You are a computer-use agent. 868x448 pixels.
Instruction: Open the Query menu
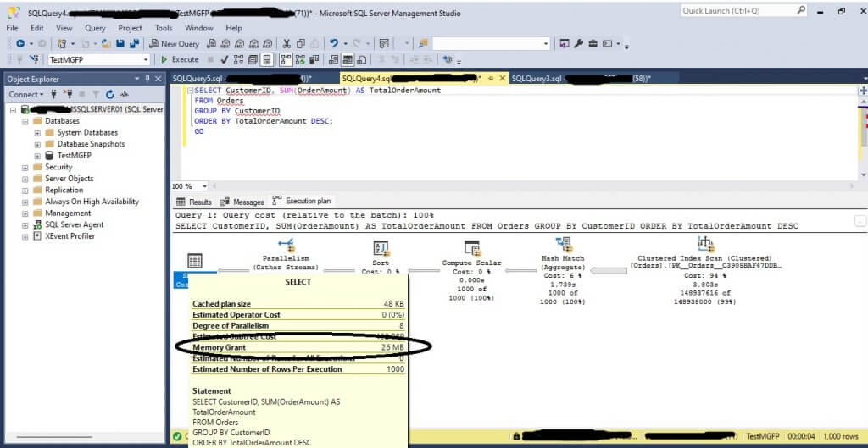click(95, 28)
